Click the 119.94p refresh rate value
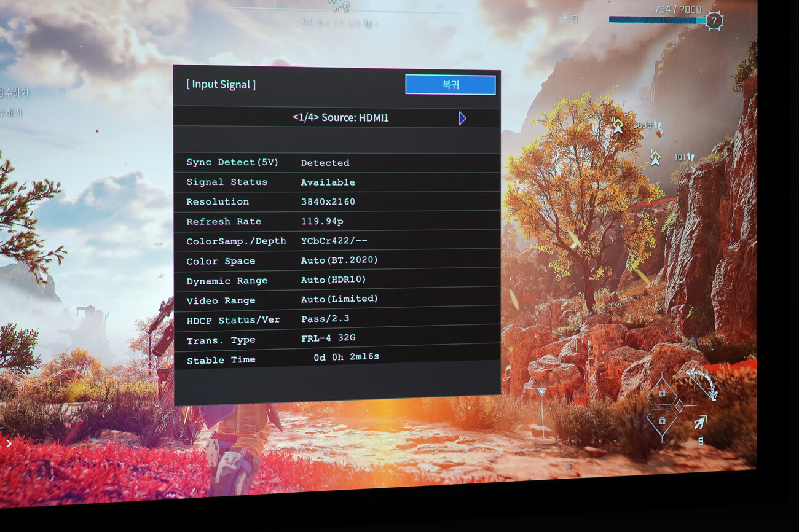Viewport: 799px width, 532px height. tap(322, 221)
